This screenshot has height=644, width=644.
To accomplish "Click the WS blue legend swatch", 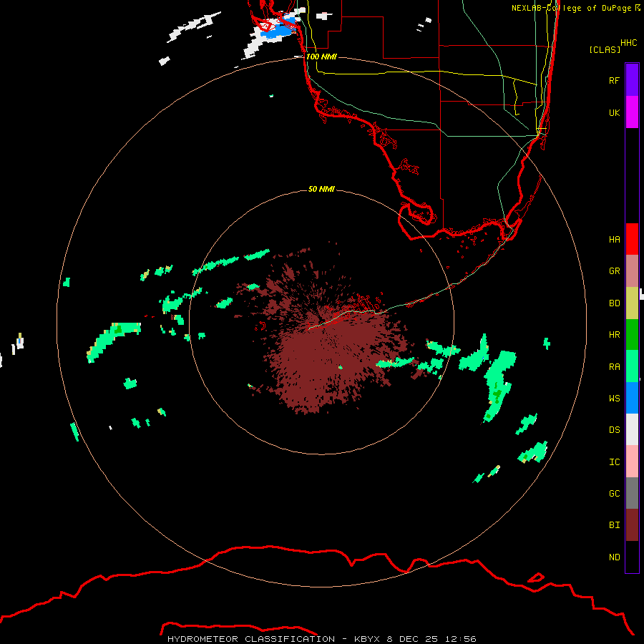I will point(632,398).
